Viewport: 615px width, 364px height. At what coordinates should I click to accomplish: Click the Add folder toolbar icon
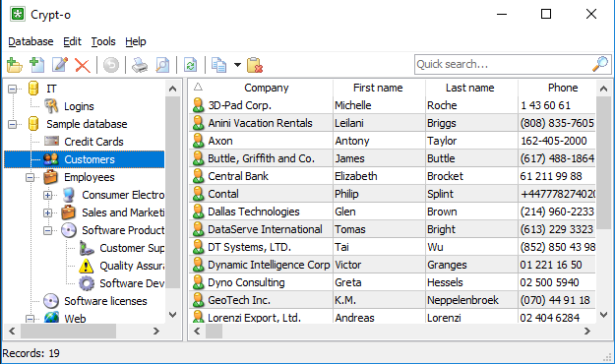[x=14, y=65]
